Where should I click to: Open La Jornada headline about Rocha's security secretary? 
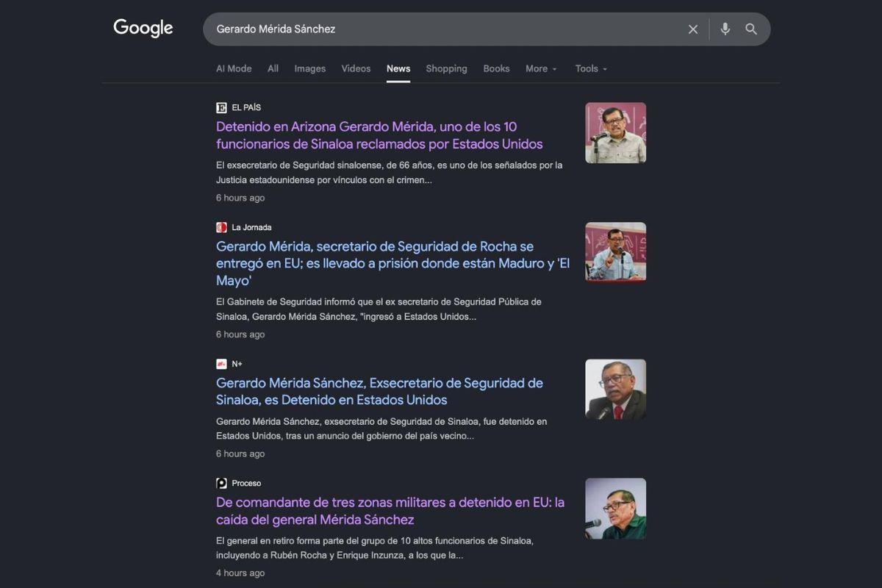pos(393,263)
